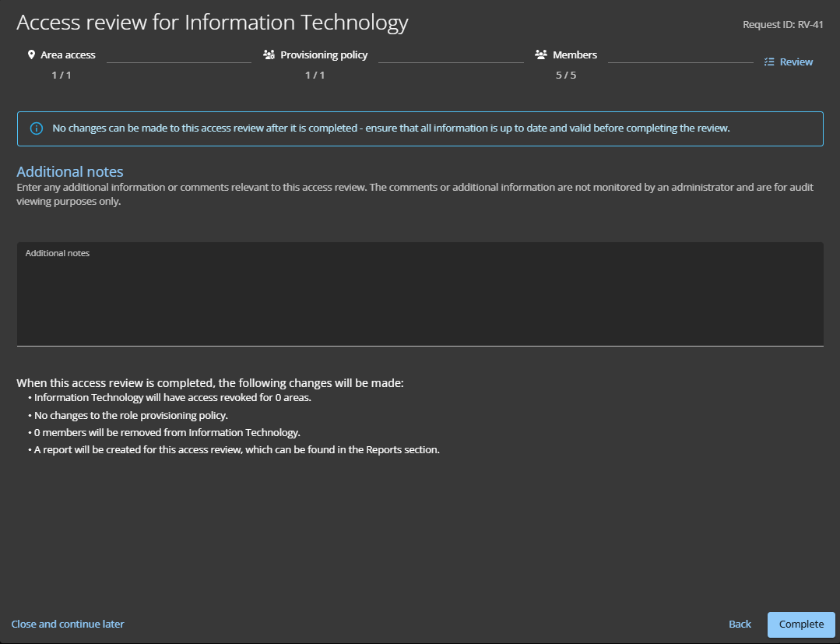
Task: Focus the Additional notes text area
Action: (x=420, y=300)
